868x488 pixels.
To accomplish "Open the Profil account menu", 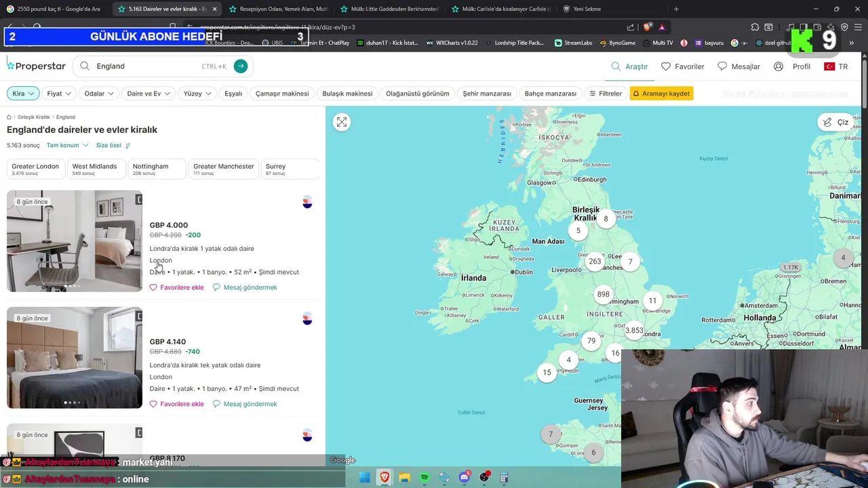I will coord(792,66).
